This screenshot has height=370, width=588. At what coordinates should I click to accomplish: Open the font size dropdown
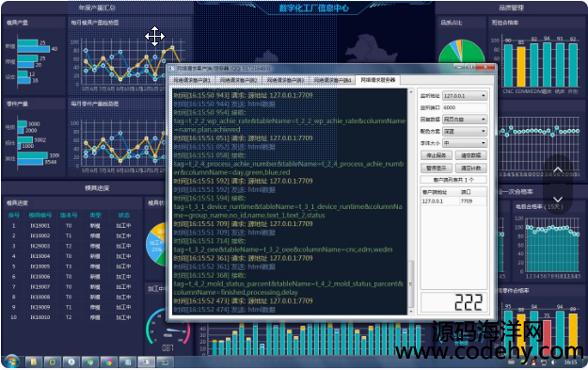465,143
